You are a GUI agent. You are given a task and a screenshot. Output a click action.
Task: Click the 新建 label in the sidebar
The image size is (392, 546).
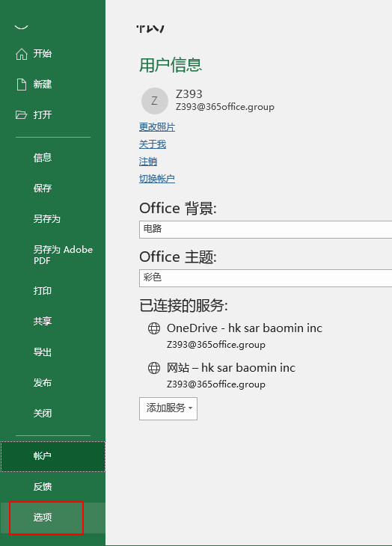[x=43, y=85]
